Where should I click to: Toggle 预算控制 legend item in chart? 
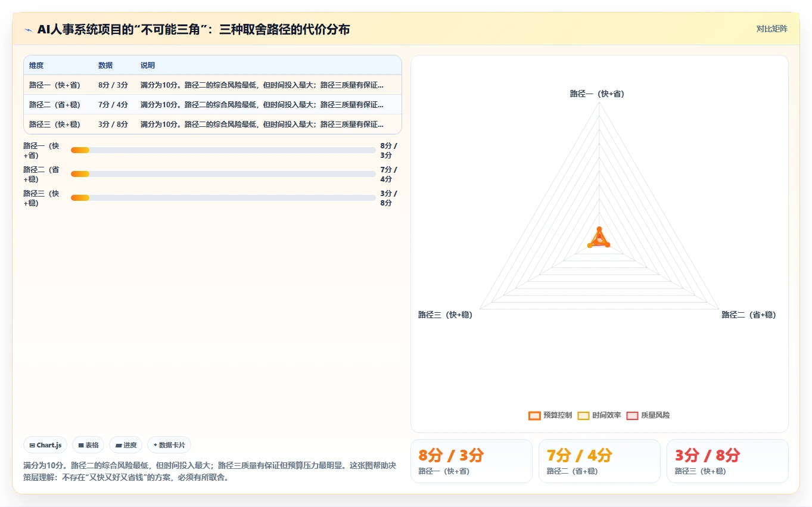pos(550,415)
